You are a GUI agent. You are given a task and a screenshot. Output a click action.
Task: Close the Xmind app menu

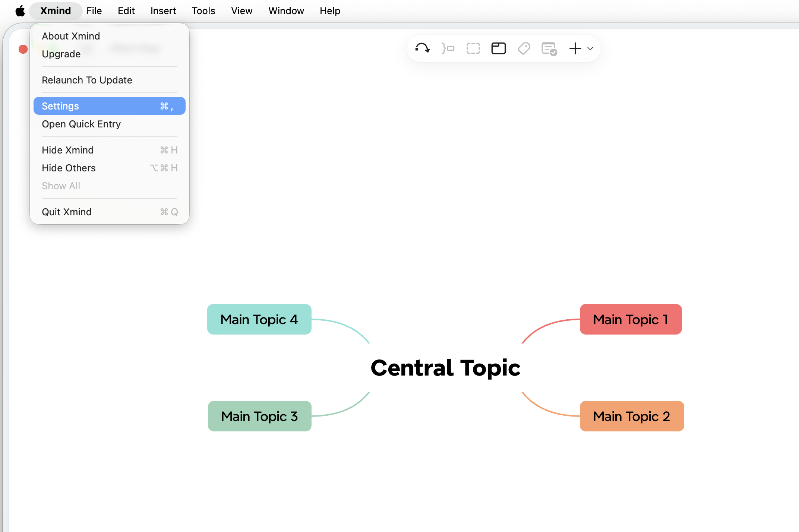(x=56, y=11)
